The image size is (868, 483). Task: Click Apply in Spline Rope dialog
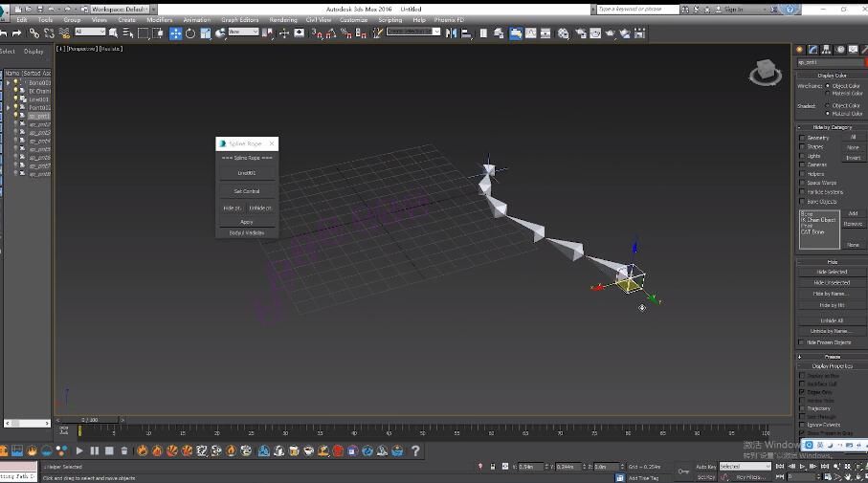pos(246,222)
